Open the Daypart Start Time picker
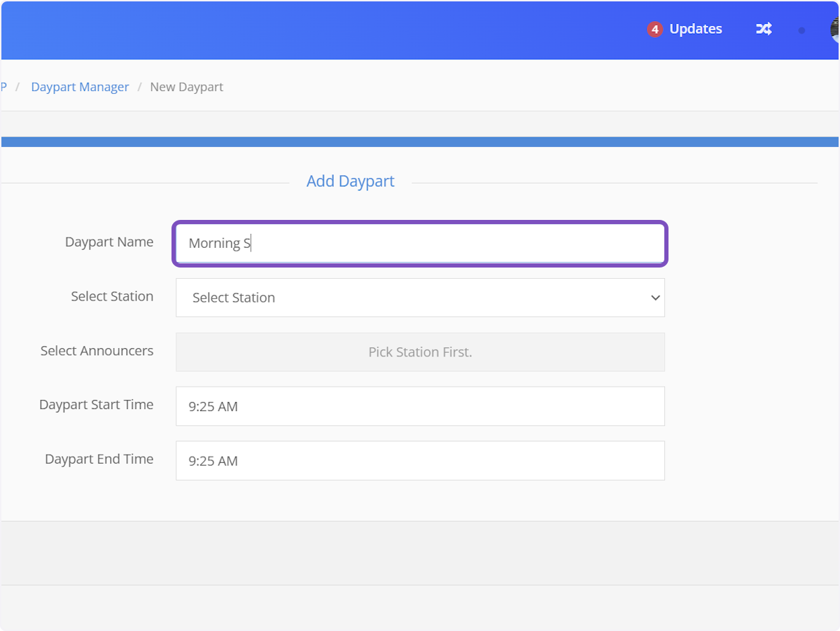 (420, 406)
